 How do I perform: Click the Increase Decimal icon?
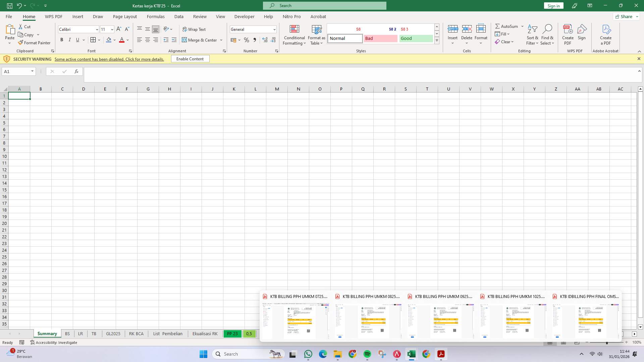[265, 40]
